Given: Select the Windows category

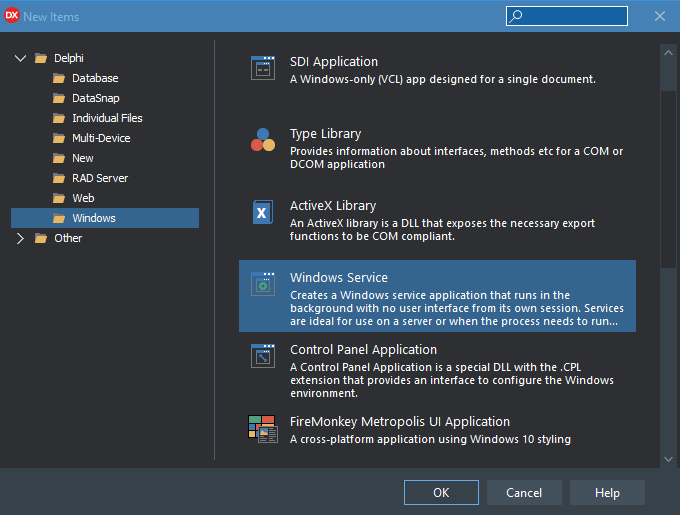Looking at the screenshot, I should (105, 218).
